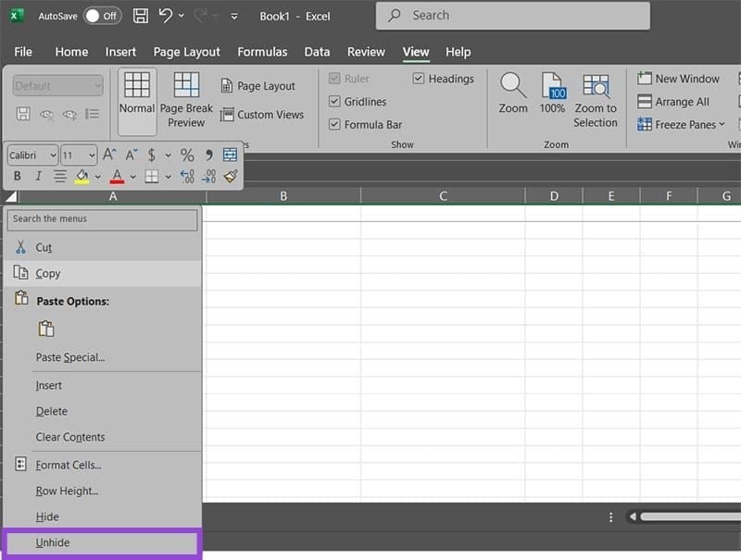
Task: Select the Page Break Preview icon
Action: [186, 87]
